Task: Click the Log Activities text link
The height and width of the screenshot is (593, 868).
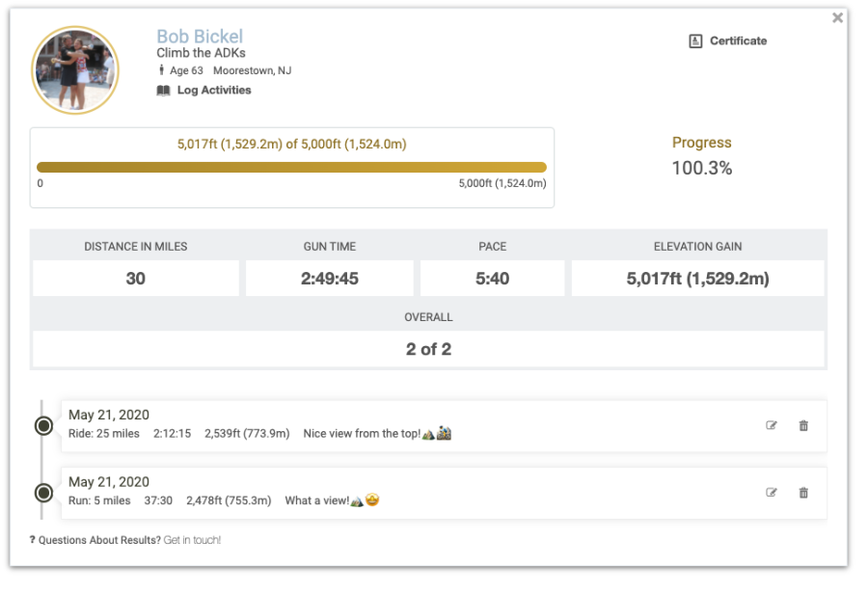Action: (214, 91)
